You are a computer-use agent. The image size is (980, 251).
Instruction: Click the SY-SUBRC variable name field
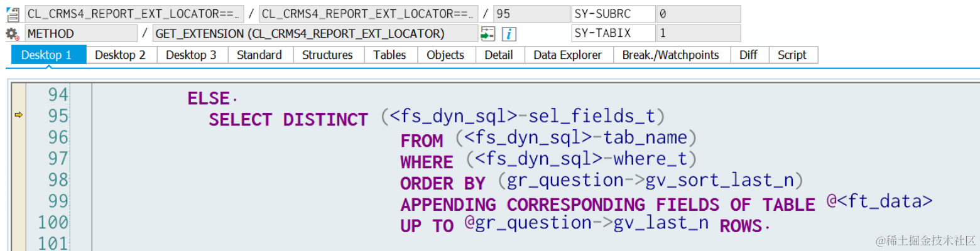613,14
